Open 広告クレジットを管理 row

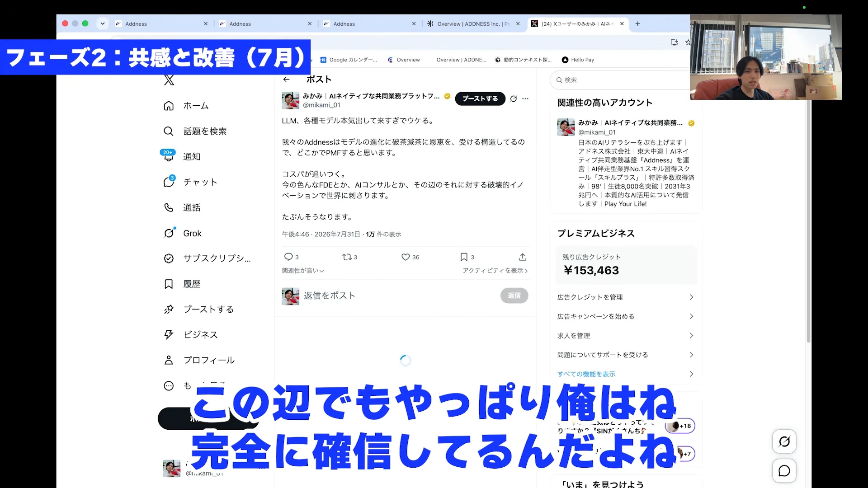coord(626,297)
